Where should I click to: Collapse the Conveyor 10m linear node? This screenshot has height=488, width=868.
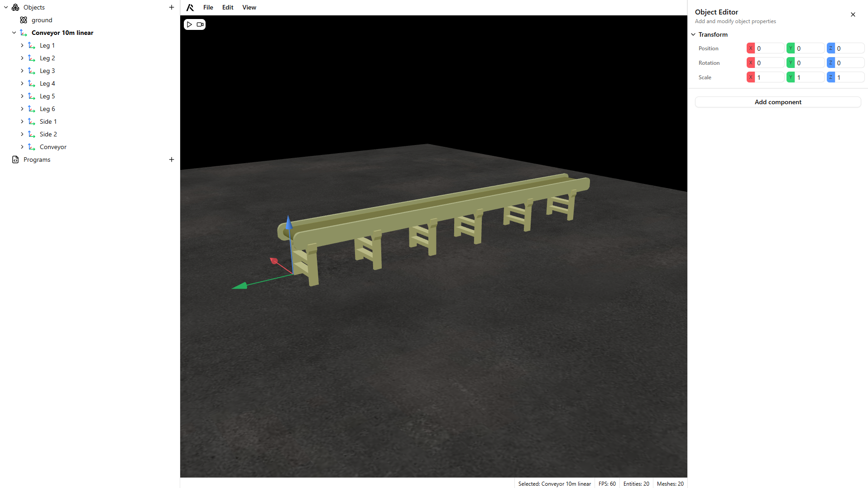coord(14,33)
